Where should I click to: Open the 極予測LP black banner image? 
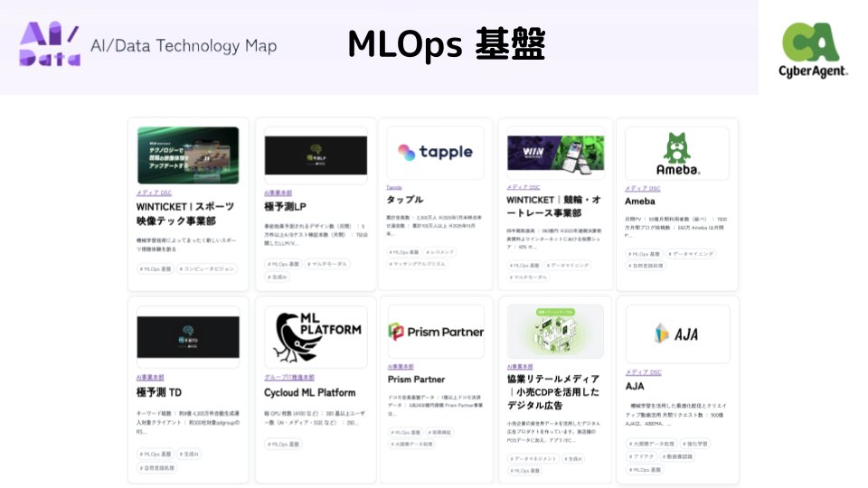tap(316, 155)
